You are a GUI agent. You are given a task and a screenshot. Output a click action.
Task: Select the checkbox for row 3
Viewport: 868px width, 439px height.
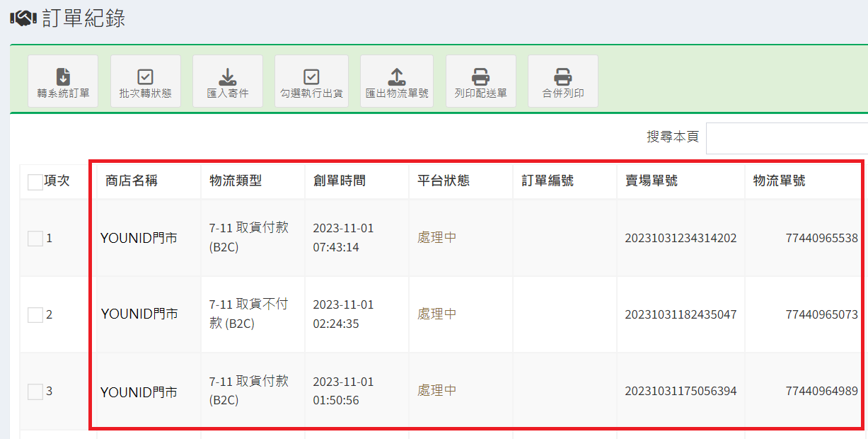(35, 392)
